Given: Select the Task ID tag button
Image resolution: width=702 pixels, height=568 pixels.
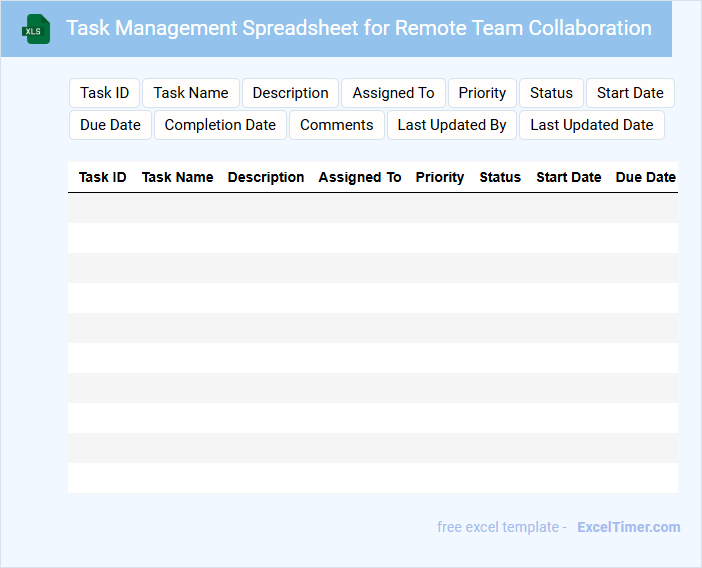Looking at the screenshot, I should (x=105, y=93).
